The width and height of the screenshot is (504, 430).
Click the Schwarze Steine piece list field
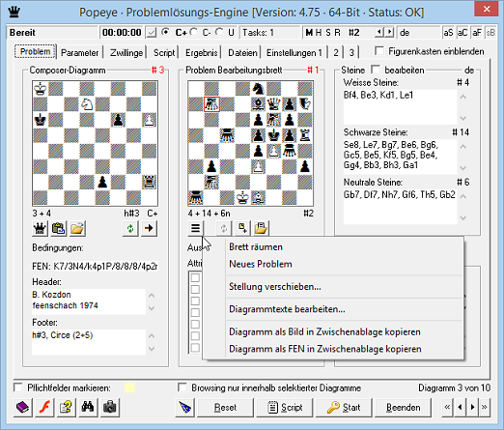[x=400, y=157]
